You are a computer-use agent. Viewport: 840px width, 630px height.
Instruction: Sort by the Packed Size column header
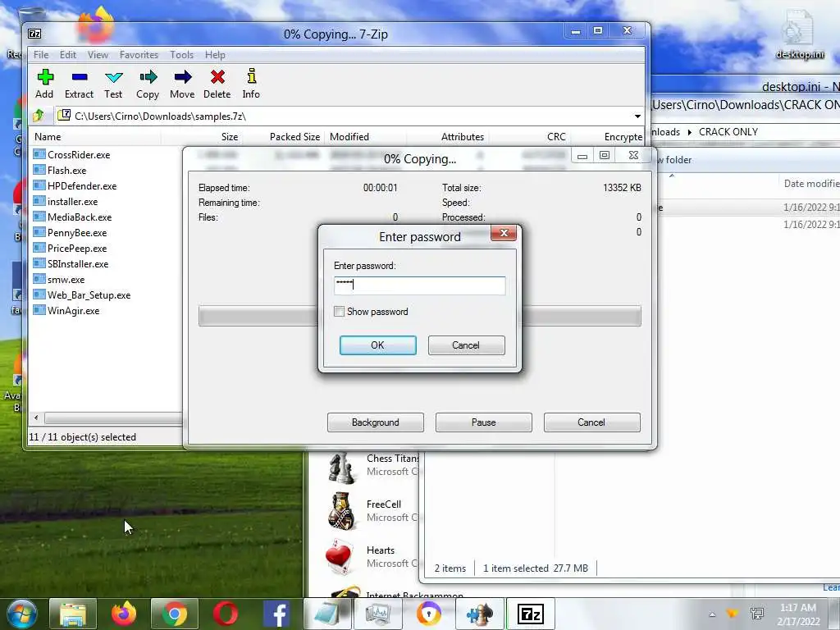click(294, 137)
